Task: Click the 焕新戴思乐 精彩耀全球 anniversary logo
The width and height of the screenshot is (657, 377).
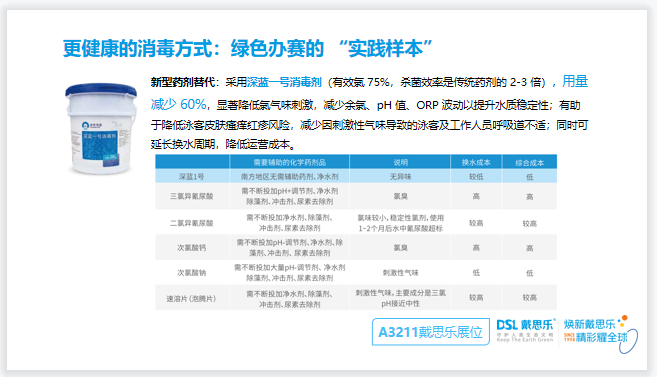Action: pos(600,333)
